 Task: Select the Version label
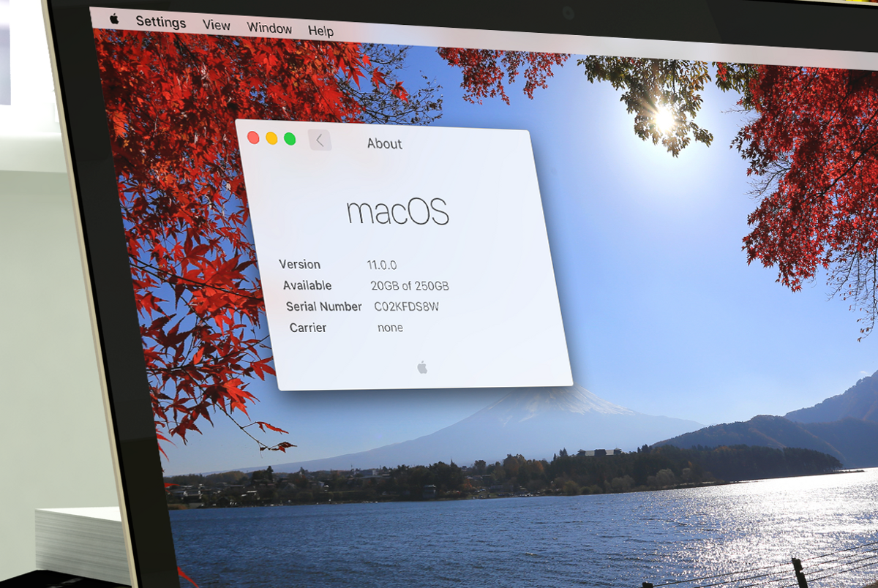pos(300,265)
